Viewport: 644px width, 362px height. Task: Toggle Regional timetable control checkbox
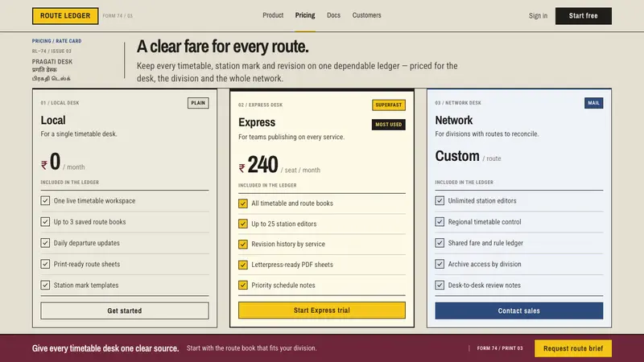click(440, 222)
